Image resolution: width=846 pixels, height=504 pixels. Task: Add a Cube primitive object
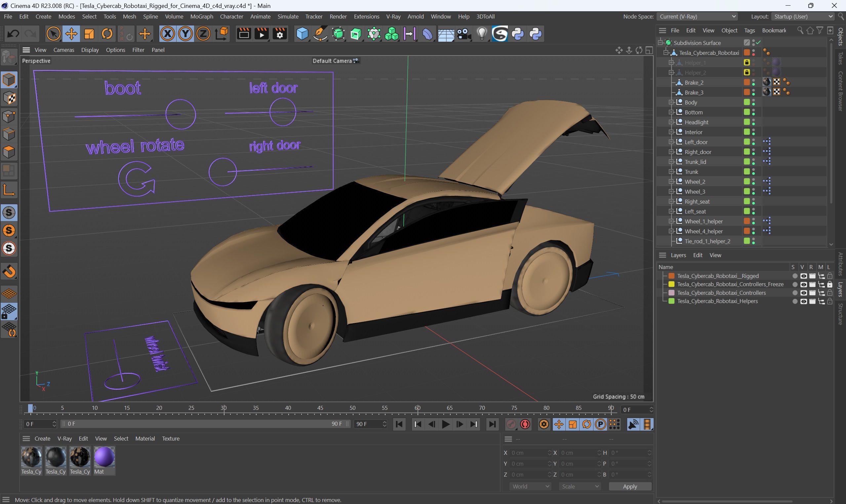302,34
